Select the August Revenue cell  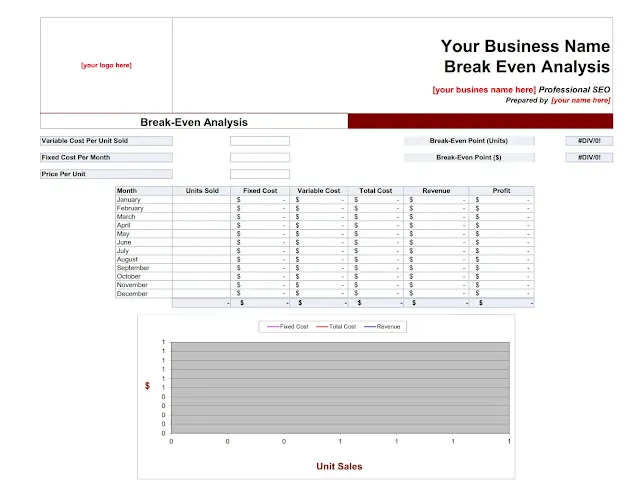point(436,259)
